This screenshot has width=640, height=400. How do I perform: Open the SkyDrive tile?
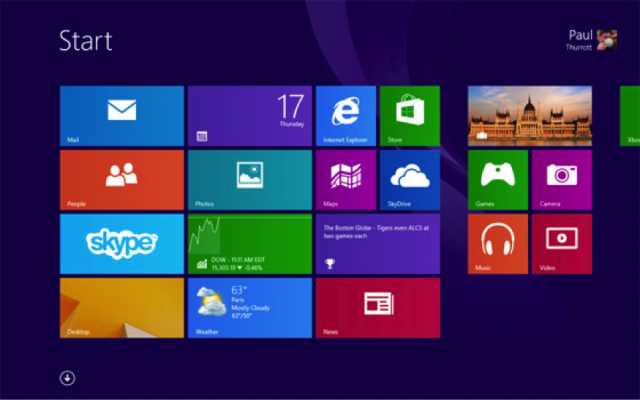click(x=410, y=180)
